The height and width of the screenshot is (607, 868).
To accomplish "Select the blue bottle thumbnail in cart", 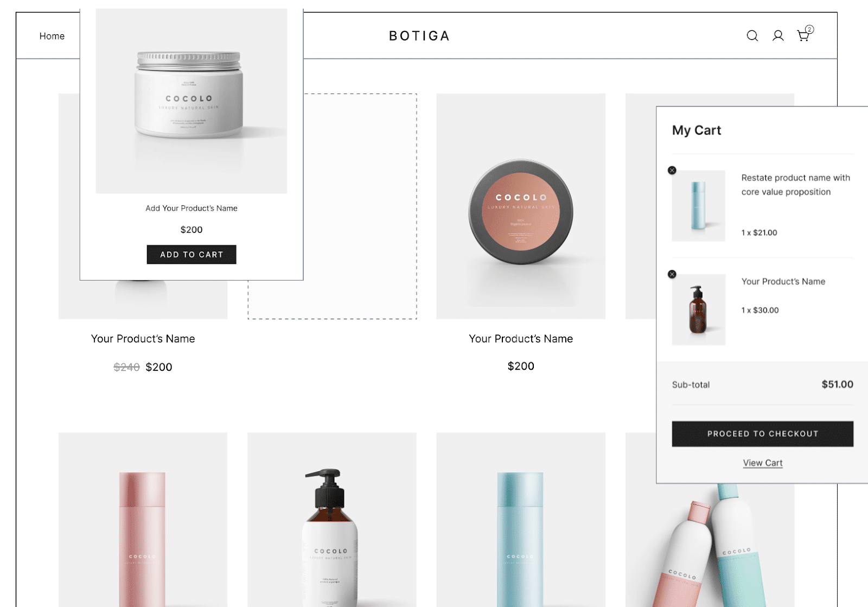I will click(699, 206).
